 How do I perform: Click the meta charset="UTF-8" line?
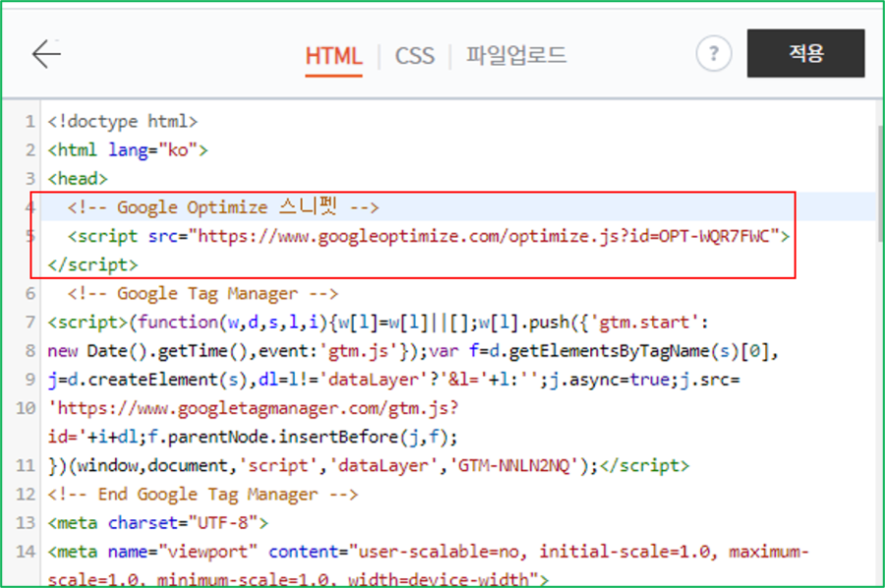click(x=158, y=523)
